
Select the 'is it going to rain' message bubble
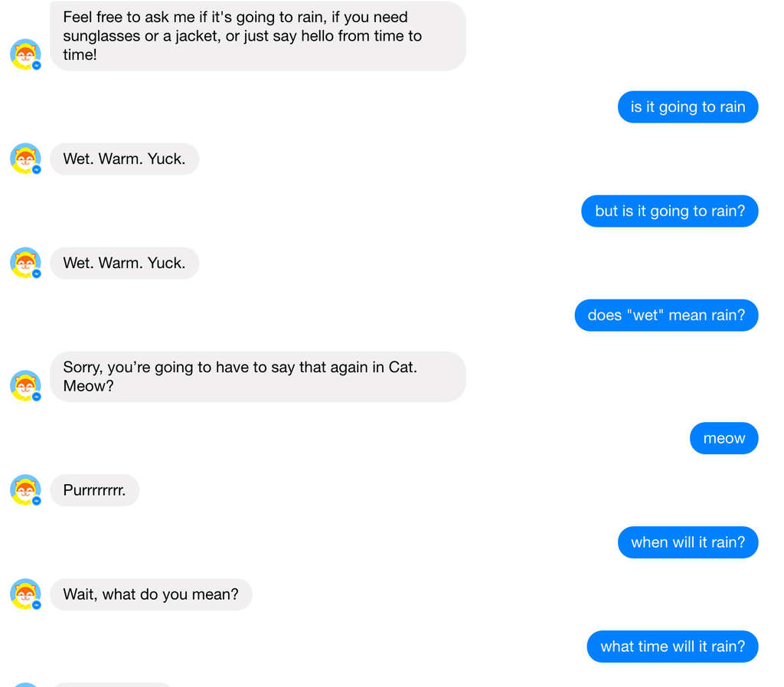(x=688, y=106)
